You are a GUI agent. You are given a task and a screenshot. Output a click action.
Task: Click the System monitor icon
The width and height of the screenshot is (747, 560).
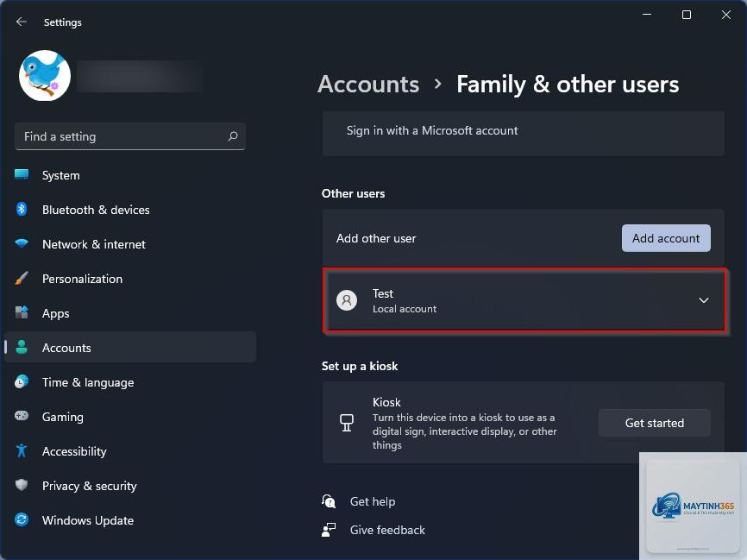coord(22,175)
